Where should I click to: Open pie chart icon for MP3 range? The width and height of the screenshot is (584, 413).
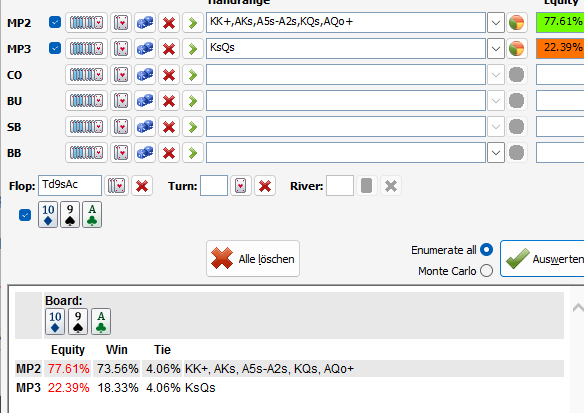click(x=517, y=49)
